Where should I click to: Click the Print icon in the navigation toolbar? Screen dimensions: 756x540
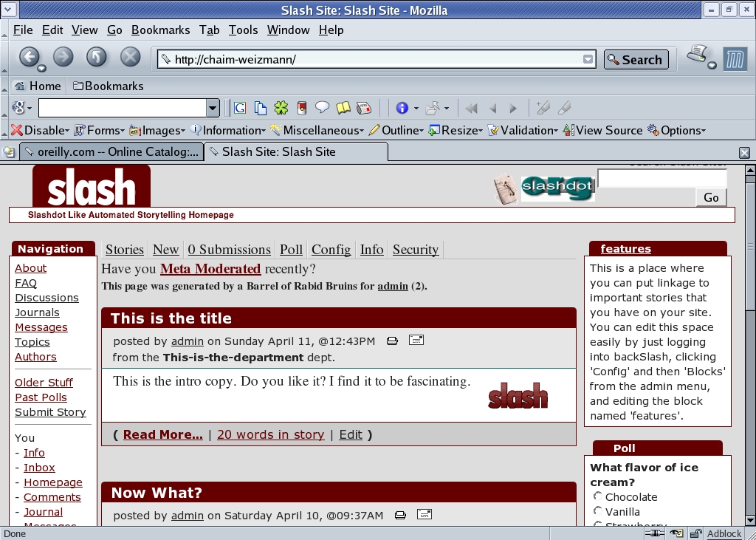pos(697,54)
